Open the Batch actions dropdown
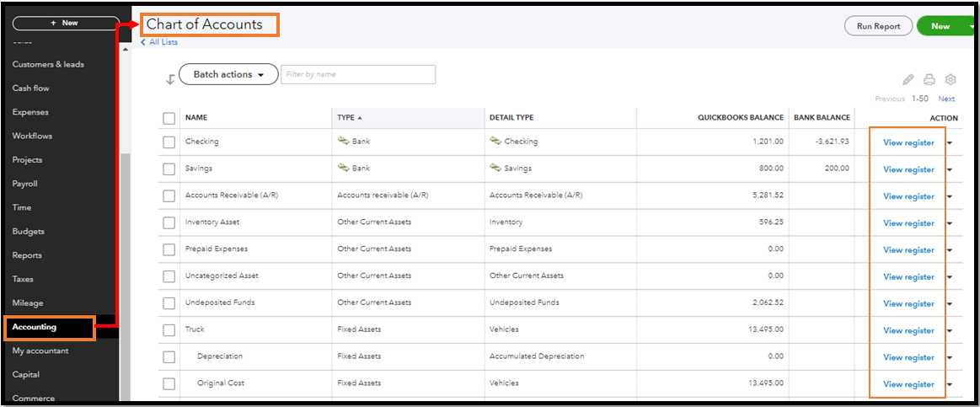This screenshot has width=980, height=407. (228, 74)
